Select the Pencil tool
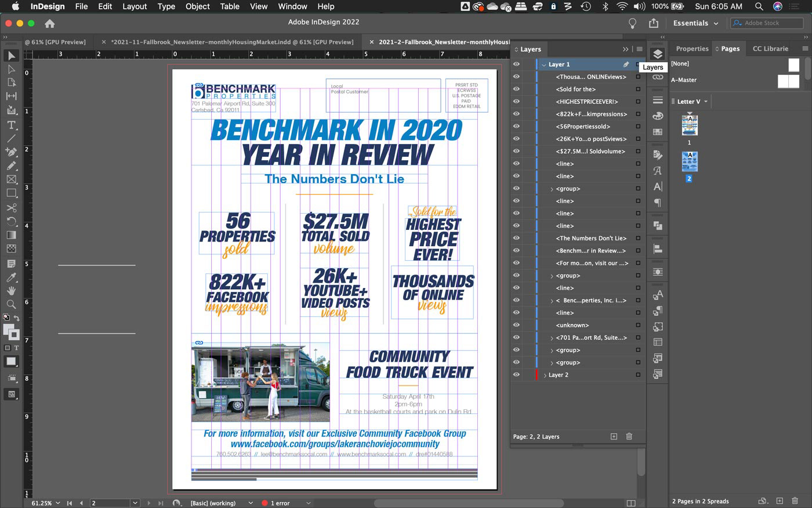 pos(11,165)
